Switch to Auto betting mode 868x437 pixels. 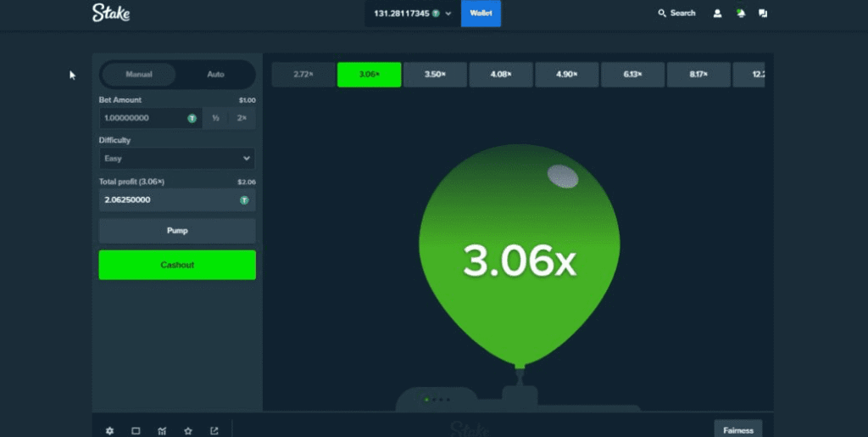tap(216, 75)
